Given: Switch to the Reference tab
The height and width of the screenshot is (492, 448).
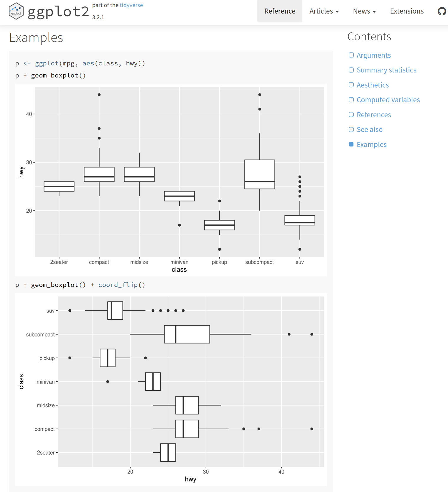Looking at the screenshot, I should pos(279,11).
